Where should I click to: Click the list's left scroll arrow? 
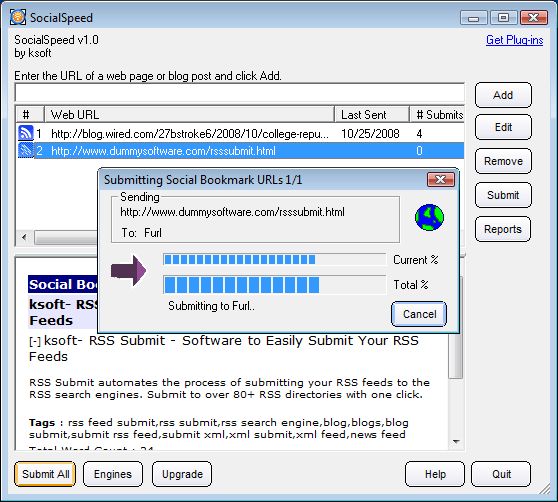24,237
